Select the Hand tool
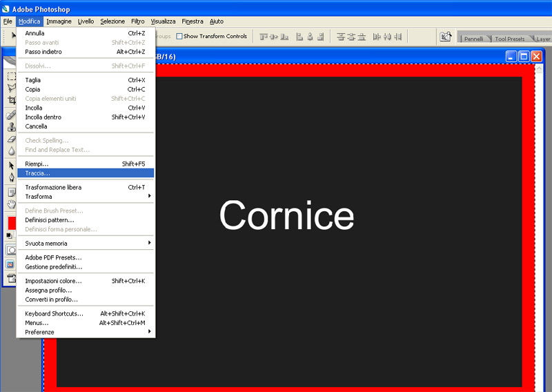552x392 pixels. (12, 204)
